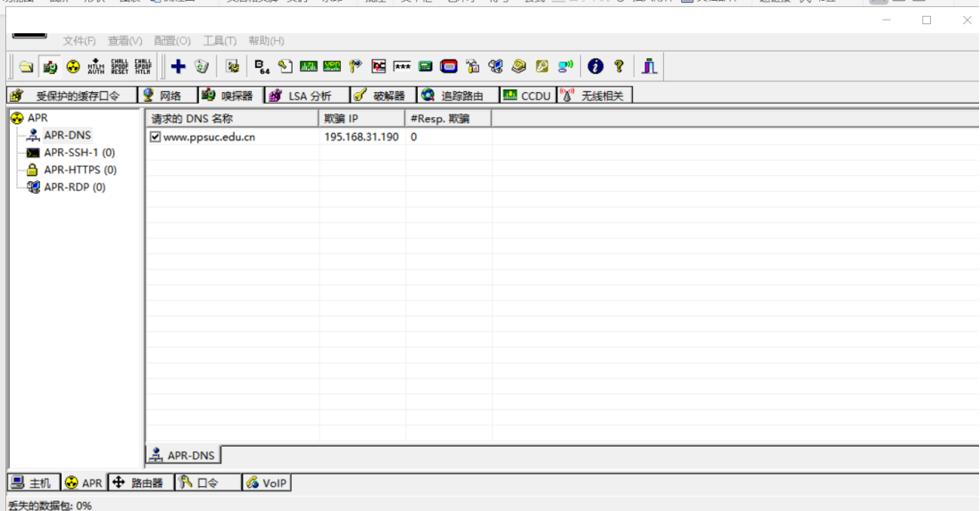Uncheck the www.ppsuc.edu.cn row checkbox

pos(155,137)
